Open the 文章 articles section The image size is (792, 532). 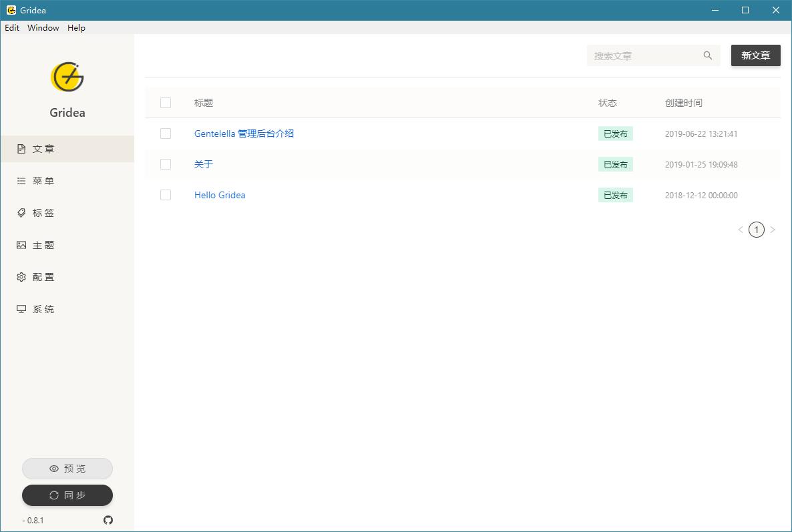(67, 149)
